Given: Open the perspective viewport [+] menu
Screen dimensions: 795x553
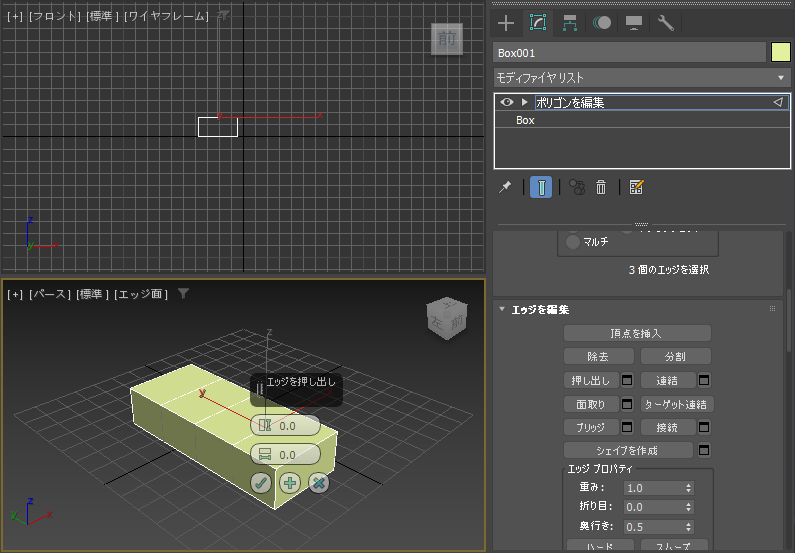Looking at the screenshot, I should [x=15, y=294].
